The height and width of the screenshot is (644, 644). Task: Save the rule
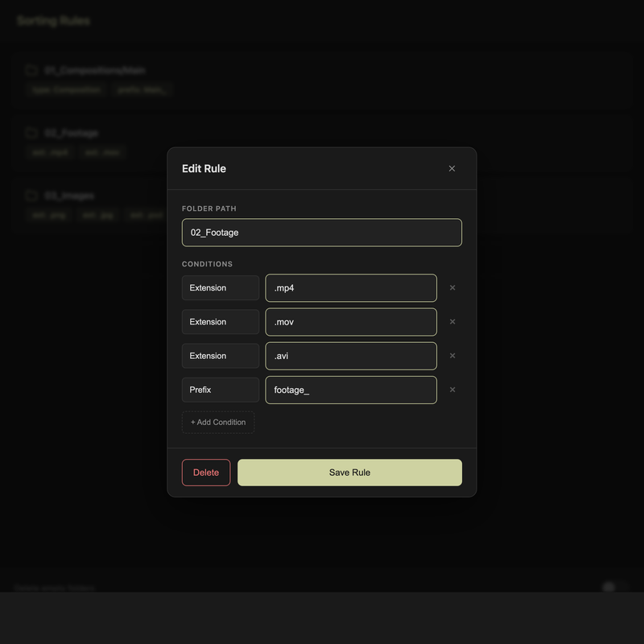tap(349, 473)
